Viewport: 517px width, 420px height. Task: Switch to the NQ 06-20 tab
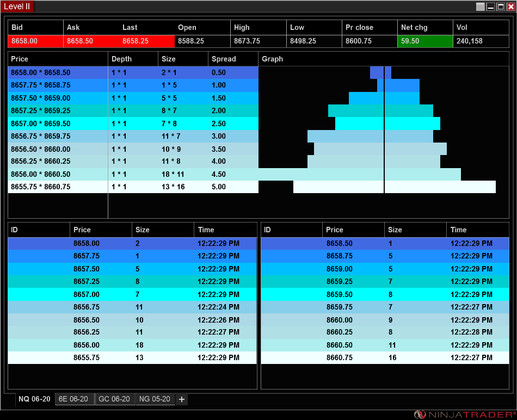34,399
